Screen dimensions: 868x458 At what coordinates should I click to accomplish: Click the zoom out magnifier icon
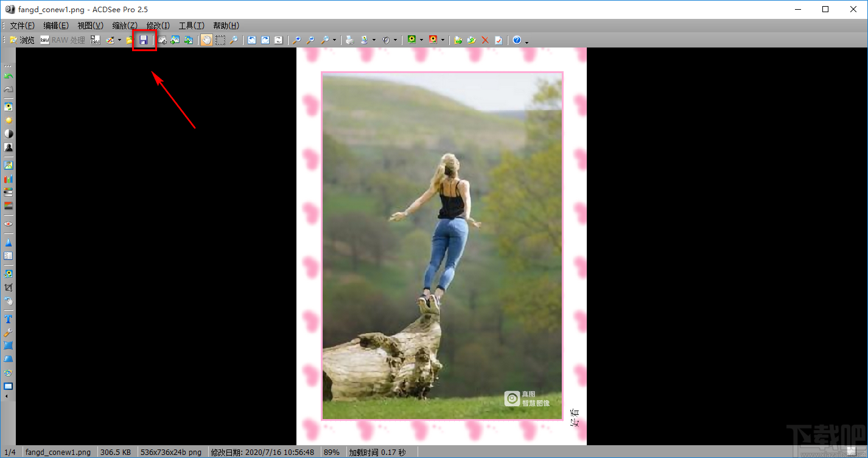(310, 40)
